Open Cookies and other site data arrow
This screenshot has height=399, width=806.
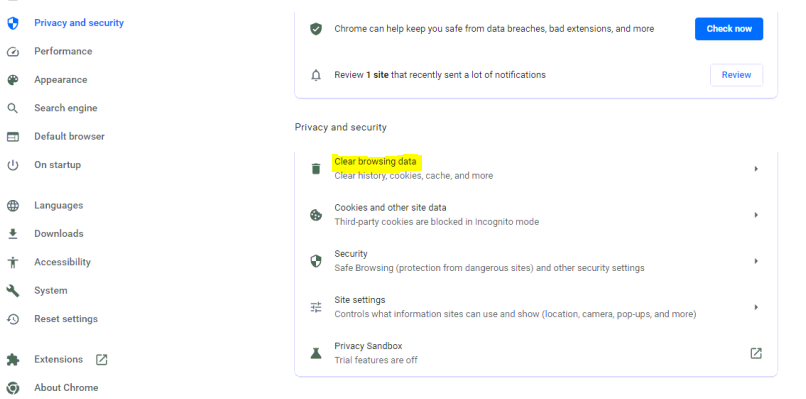[756, 215]
